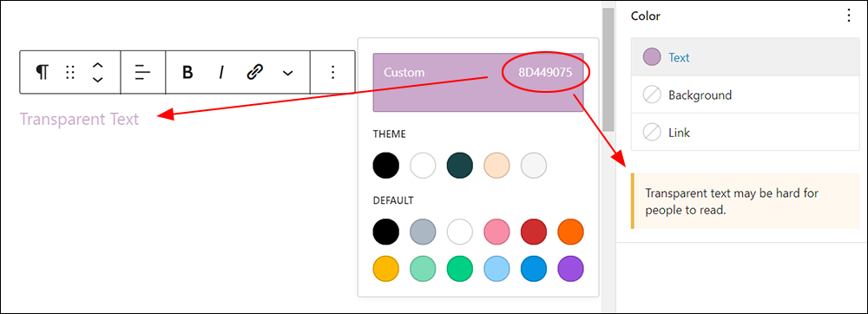Select bluish gray DEFAULT color swatch
Screen dimensions: 868x314
click(423, 232)
